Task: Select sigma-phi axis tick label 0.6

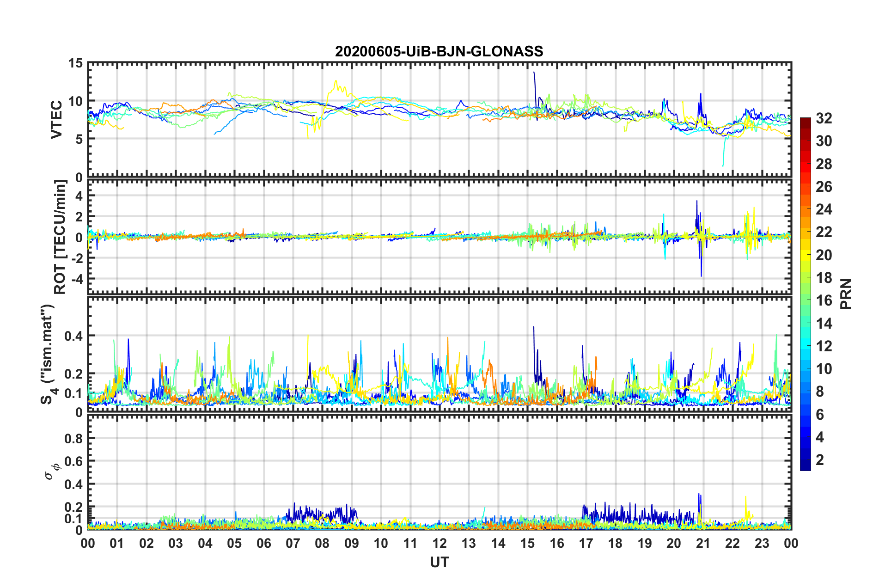Action: [73, 461]
